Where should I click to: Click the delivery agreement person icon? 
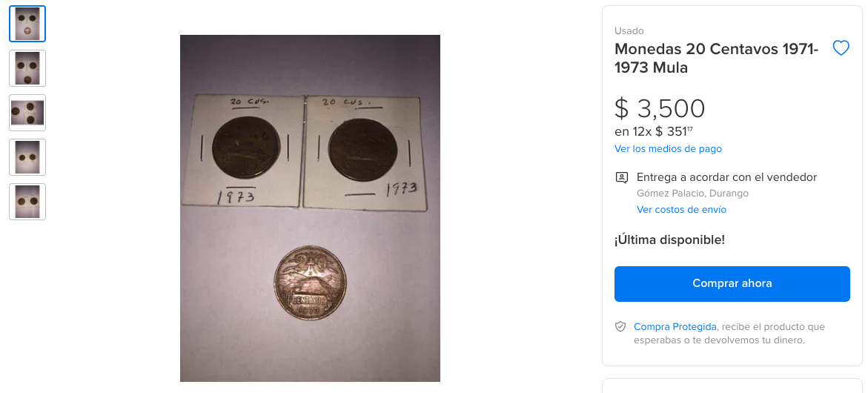point(622,178)
